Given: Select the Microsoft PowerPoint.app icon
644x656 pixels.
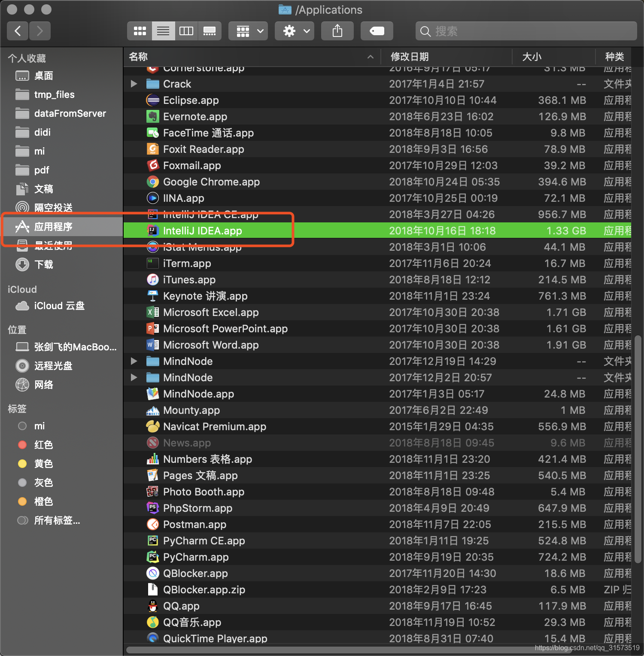Looking at the screenshot, I should click(x=153, y=328).
